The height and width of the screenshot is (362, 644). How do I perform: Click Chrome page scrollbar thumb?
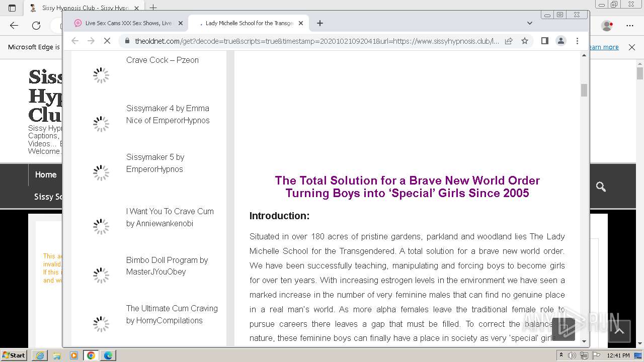(584, 90)
